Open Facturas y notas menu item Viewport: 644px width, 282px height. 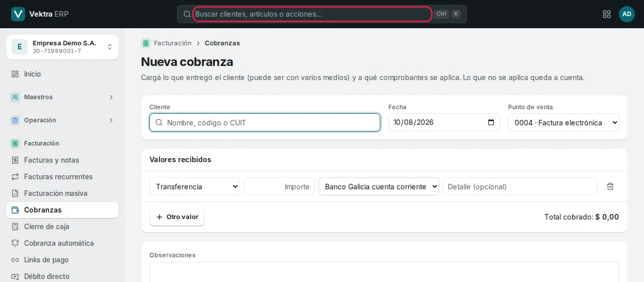[x=62, y=160]
